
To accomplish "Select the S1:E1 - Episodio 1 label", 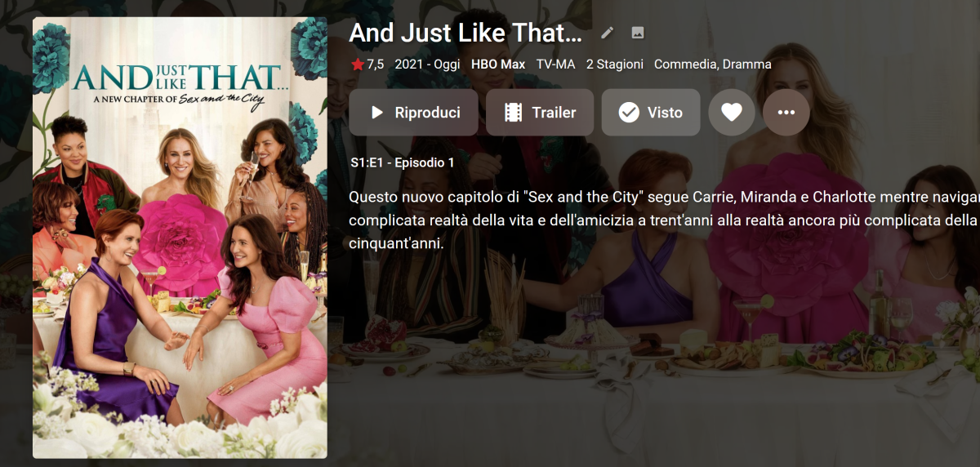I will [402, 162].
